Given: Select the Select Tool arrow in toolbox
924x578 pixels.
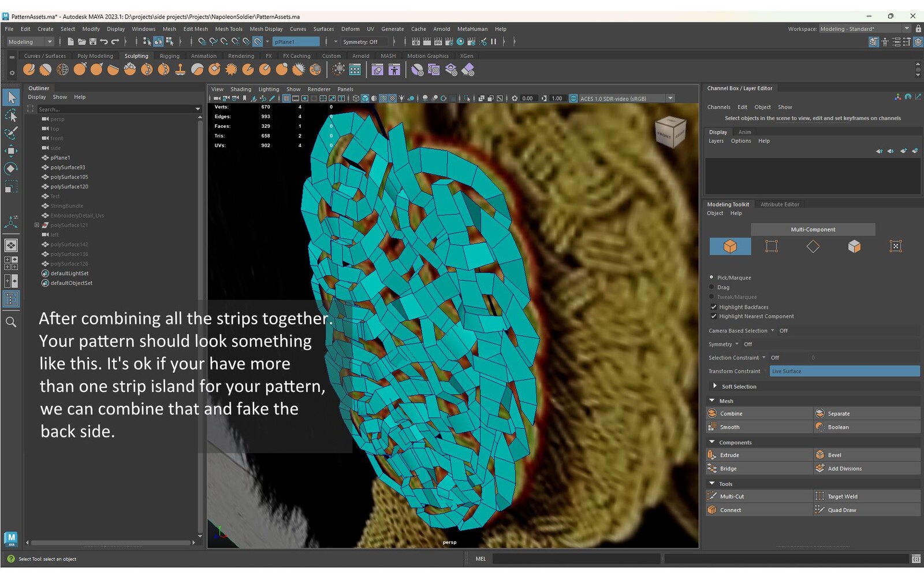Looking at the screenshot, I should [11, 98].
